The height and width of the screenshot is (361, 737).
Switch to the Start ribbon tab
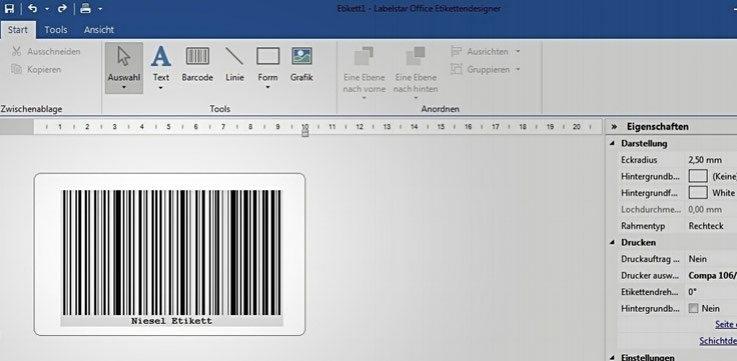[18, 30]
